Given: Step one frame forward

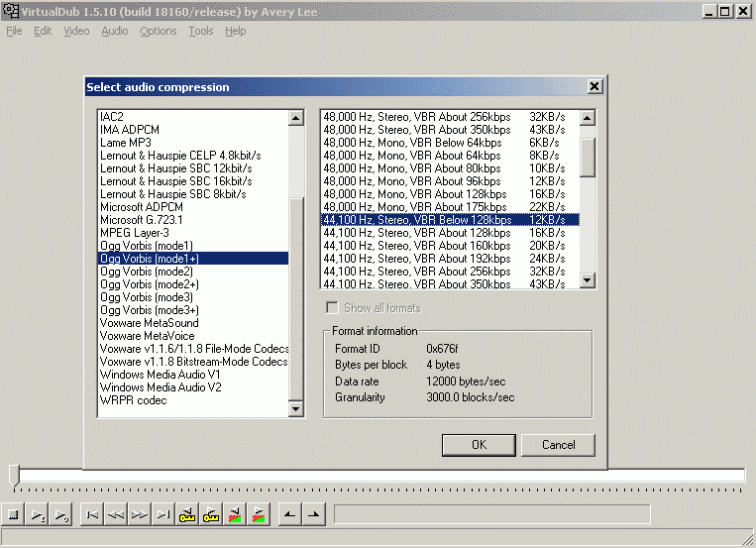Looking at the screenshot, I should [x=140, y=514].
